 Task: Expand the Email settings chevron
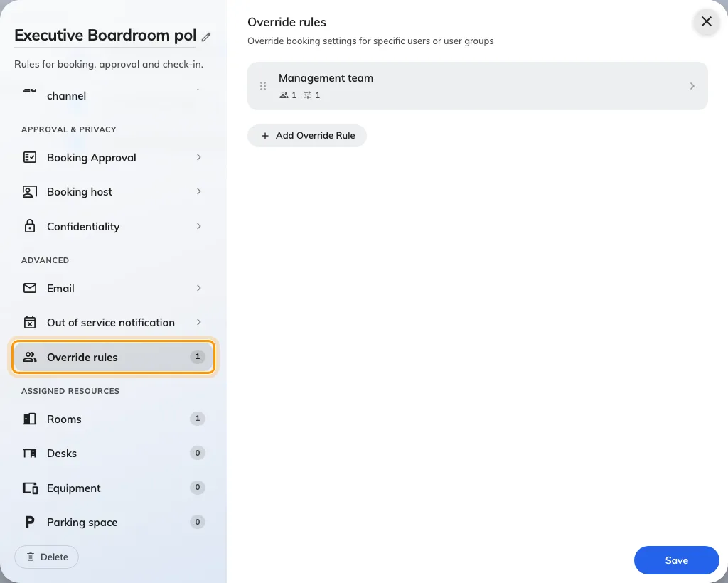199,288
